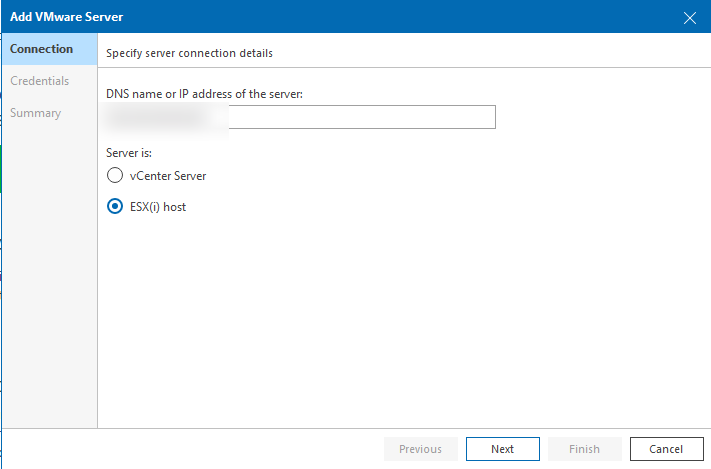711x469 pixels.
Task: Select the vCenter Server radio button
Action: pos(115,175)
